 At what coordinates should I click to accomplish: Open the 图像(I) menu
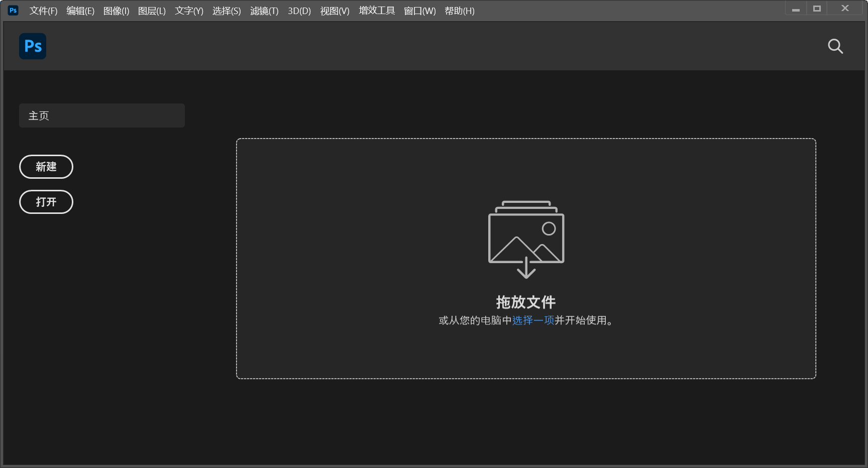click(116, 11)
